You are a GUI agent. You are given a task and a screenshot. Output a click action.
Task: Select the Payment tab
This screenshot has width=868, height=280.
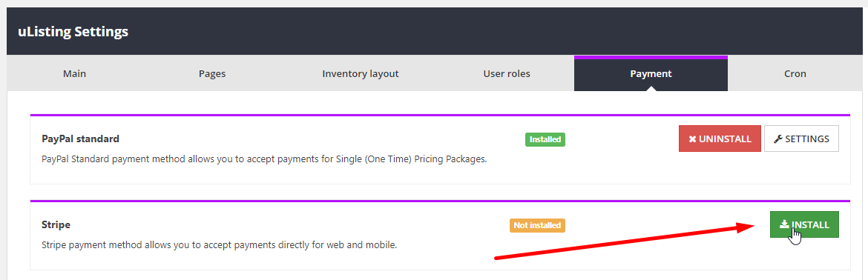click(x=651, y=73)
